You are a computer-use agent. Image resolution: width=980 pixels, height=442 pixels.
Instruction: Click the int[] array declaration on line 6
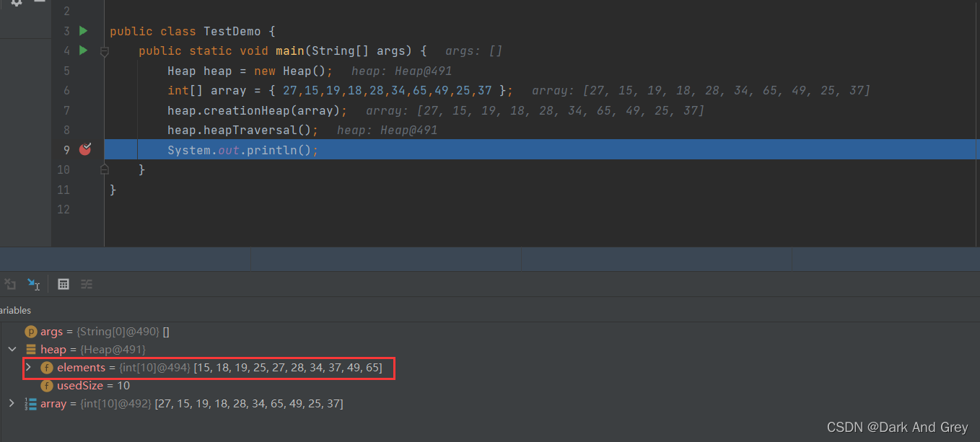click(x=340, y=90)
